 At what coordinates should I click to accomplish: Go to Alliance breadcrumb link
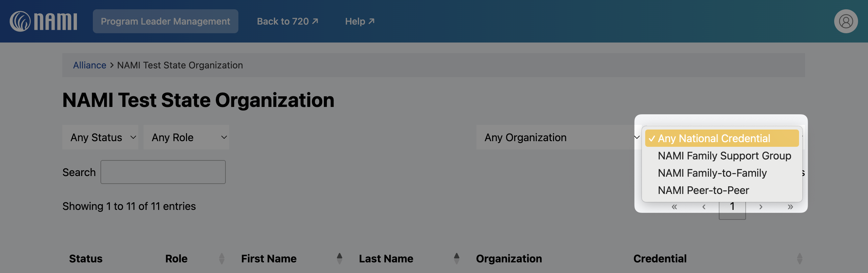click(x=90, y=65)
